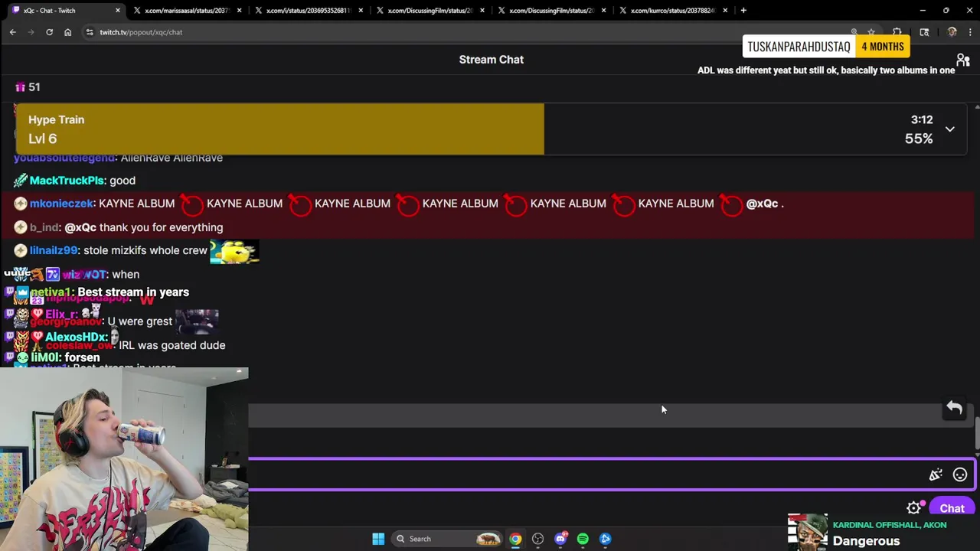Click username MackTruckPls in chat
This screenshot has width=980, height=551.
coord(67,181)
